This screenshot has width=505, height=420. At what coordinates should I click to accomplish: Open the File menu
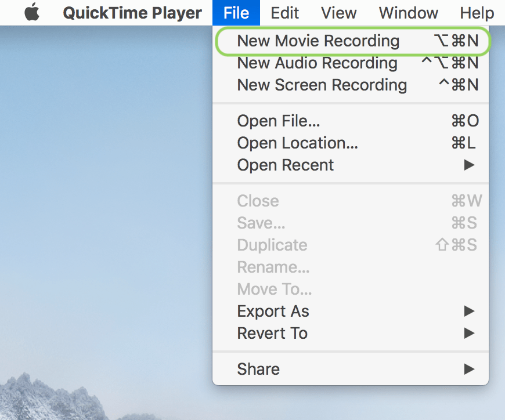click(x=236, y=13)
